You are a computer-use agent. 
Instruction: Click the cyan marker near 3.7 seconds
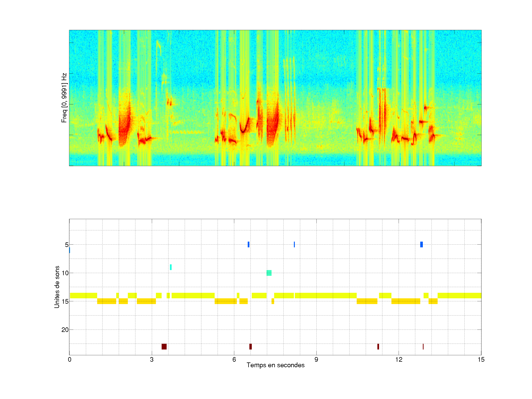[171, 267]
